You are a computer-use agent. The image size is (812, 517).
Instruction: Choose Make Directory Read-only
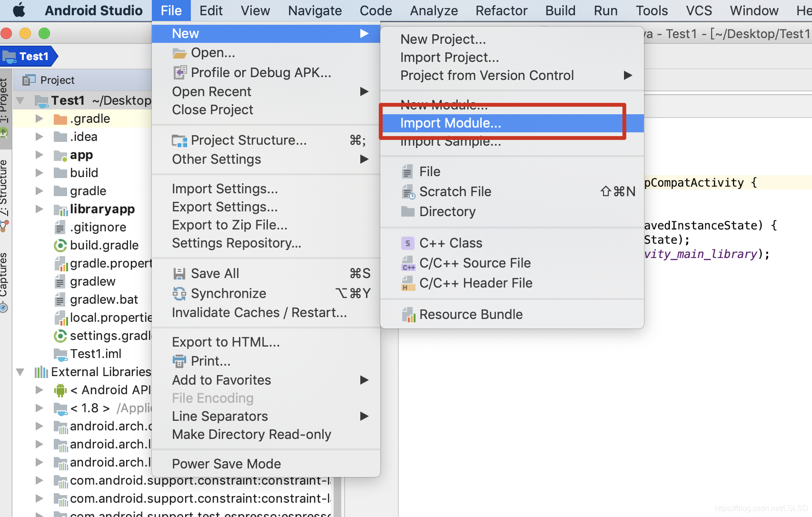pos(266,435)
